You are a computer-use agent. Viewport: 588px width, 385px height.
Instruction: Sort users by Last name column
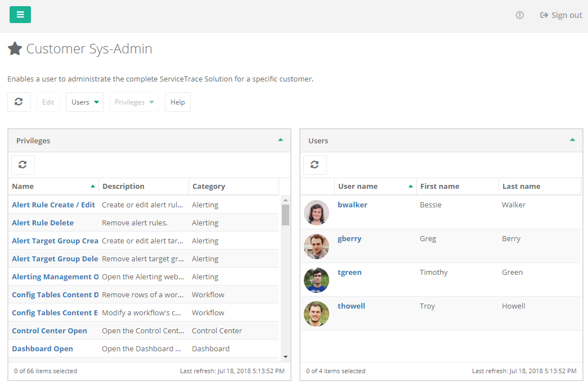540,186
